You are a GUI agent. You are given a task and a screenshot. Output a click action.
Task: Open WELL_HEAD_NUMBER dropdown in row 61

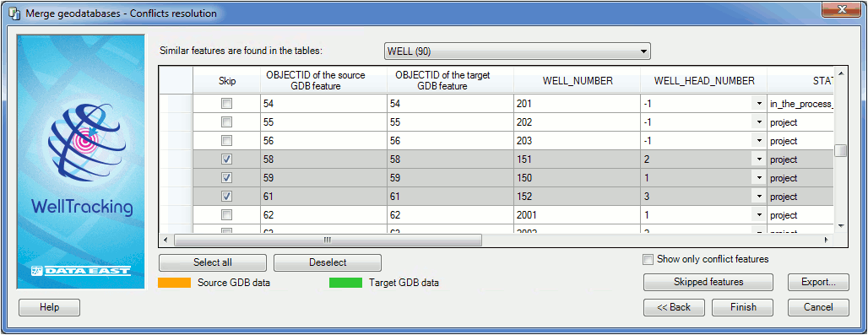pyautogui.click(x=758, y=197)
